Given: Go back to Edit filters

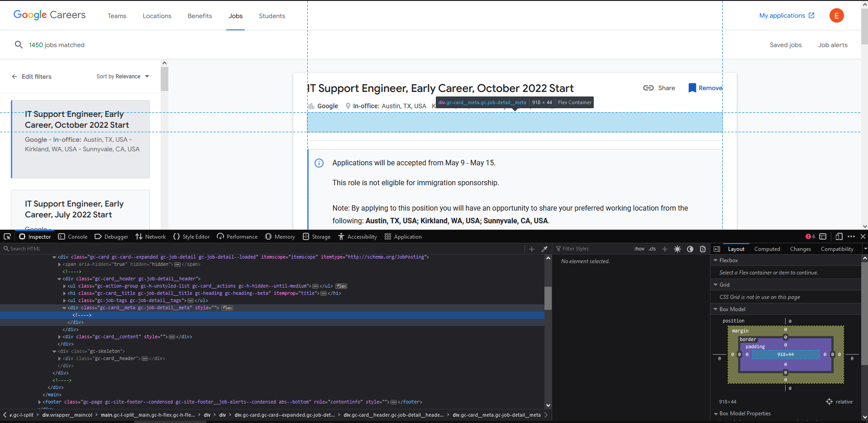Looking at the screenshot, I should 31,77.
